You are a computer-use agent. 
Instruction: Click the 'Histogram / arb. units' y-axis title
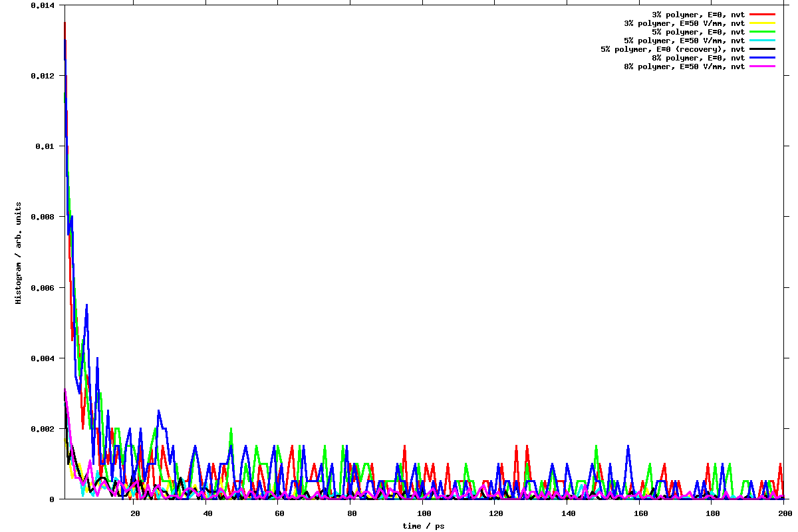coord(19,253)
